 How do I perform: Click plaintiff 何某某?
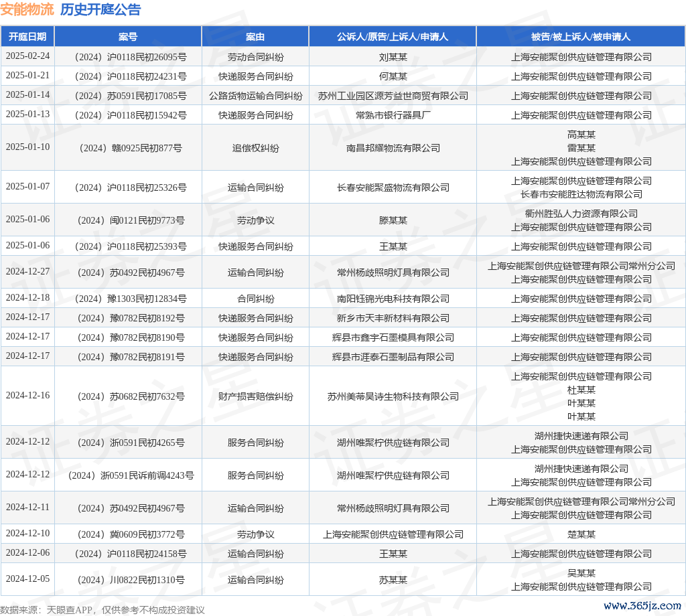tap(393, 76)
